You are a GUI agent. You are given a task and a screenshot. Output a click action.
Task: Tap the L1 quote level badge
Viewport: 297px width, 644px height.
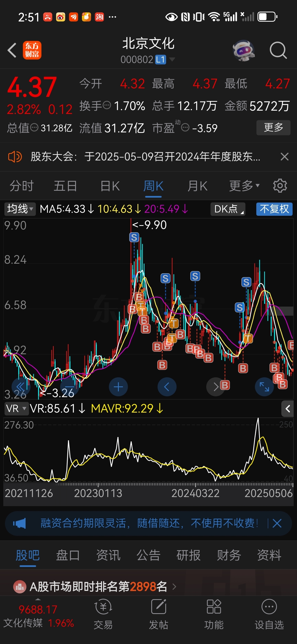coord(161,59)
